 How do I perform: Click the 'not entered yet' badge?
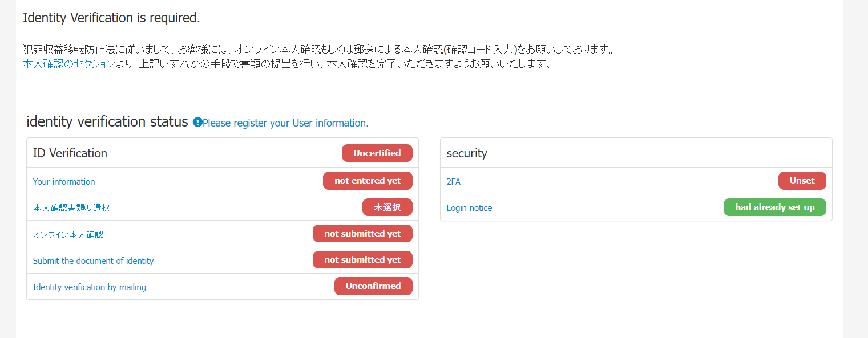368,181
